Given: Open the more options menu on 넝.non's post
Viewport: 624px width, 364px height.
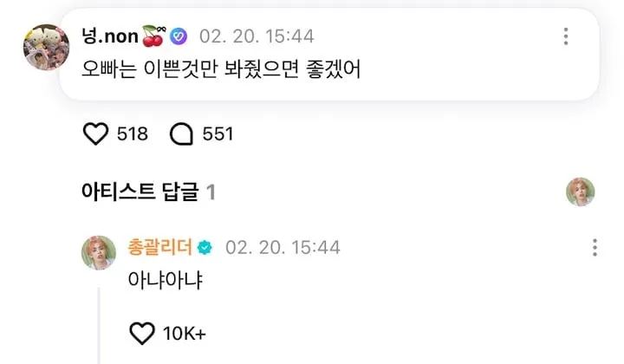Looking at the screenshot, I should (x=565, y=36).
